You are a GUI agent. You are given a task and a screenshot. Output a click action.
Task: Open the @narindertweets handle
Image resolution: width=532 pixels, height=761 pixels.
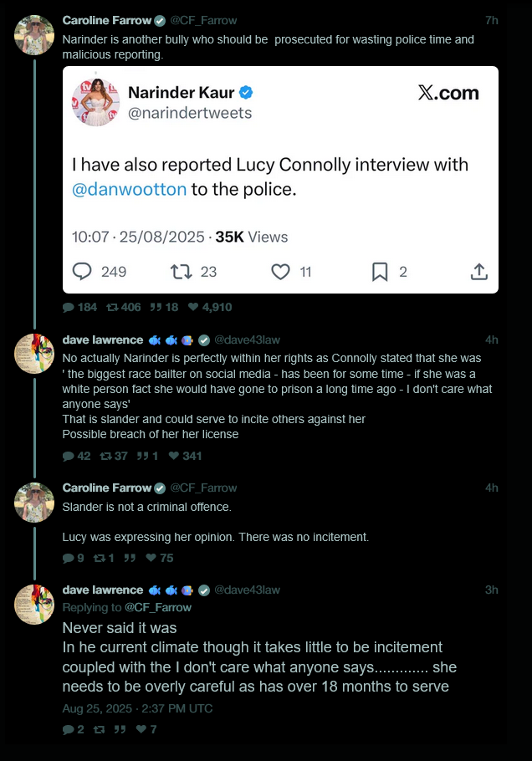tap(190, 113)
